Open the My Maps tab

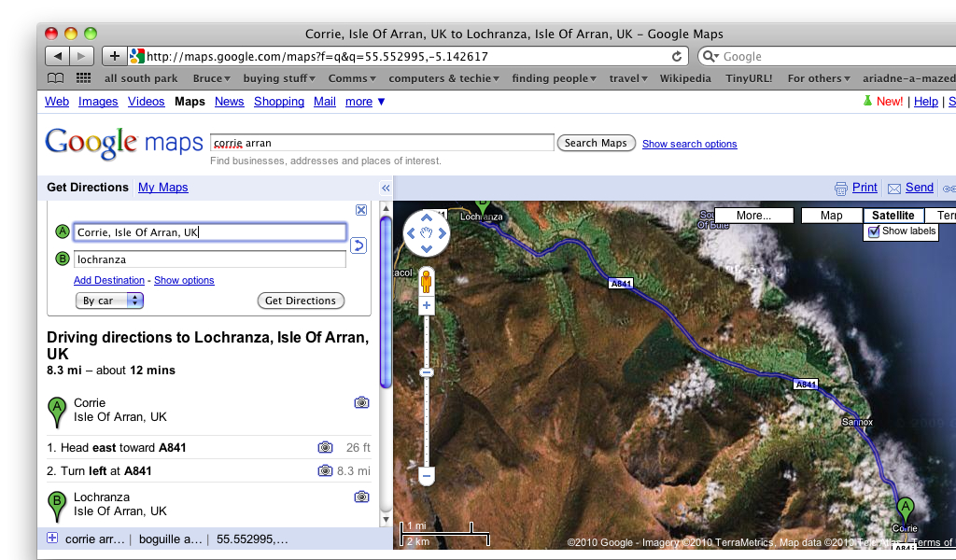(163, 188)
